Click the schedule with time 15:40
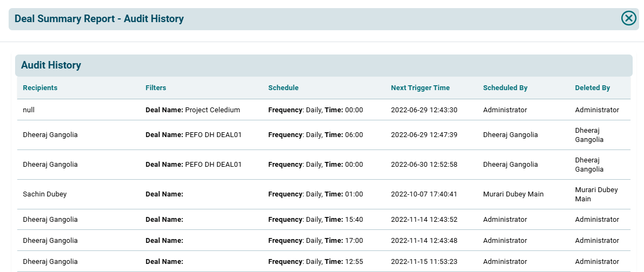This screenshot has width=644, height=272. pos(316,219)
